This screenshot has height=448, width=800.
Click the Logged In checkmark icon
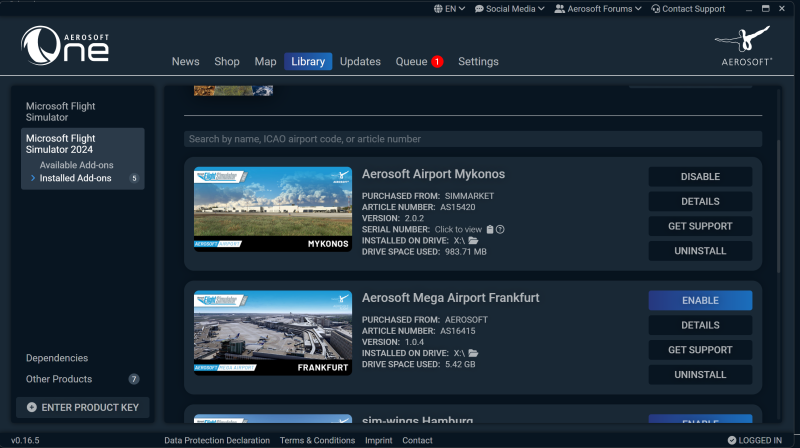coord(732,440)
